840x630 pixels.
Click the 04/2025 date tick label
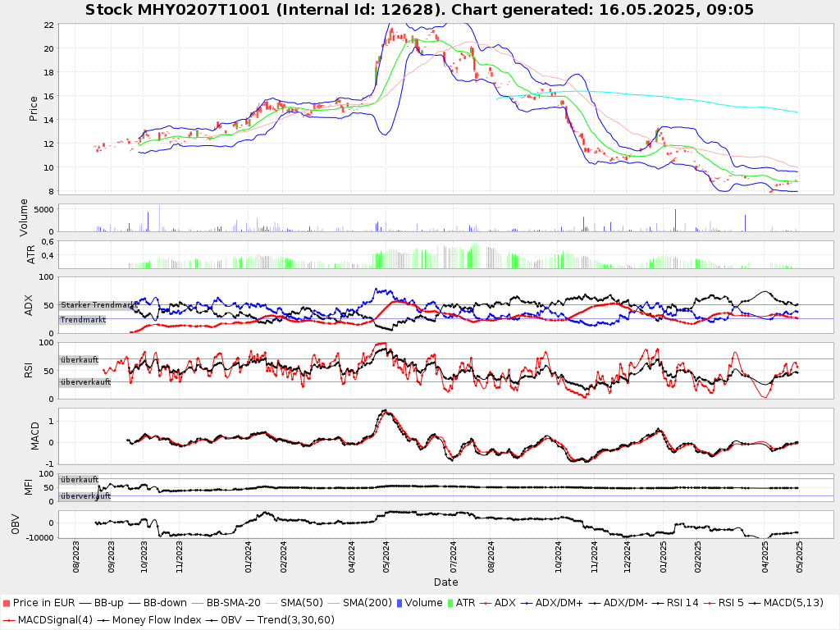(765, 557)
